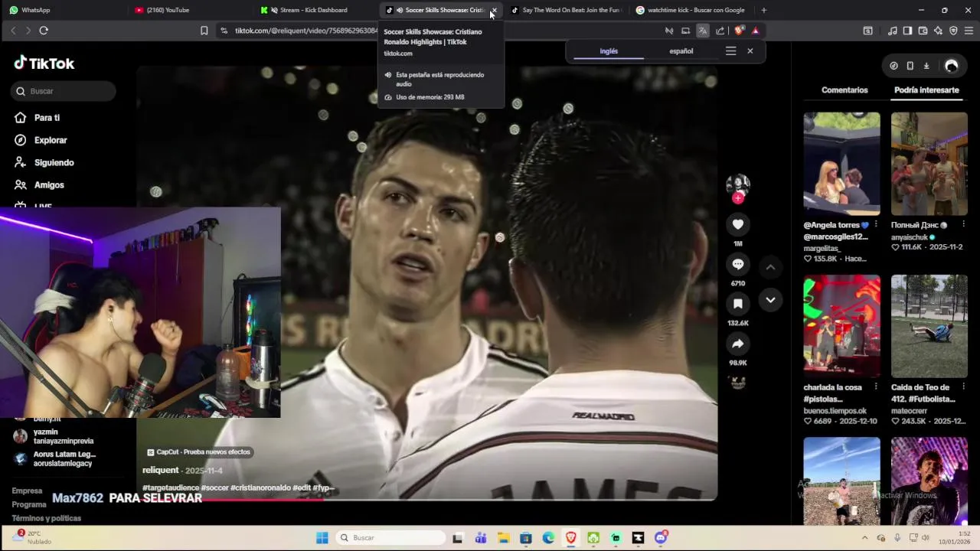Open the Brave VPN shield icon
This screenshot has width=980, height=551.
coord(953,31)
